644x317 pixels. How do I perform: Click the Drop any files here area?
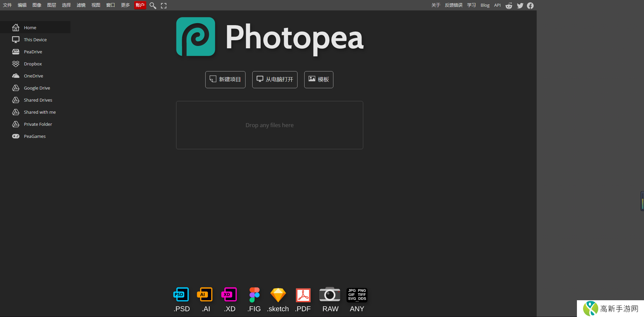pos(270,125)
